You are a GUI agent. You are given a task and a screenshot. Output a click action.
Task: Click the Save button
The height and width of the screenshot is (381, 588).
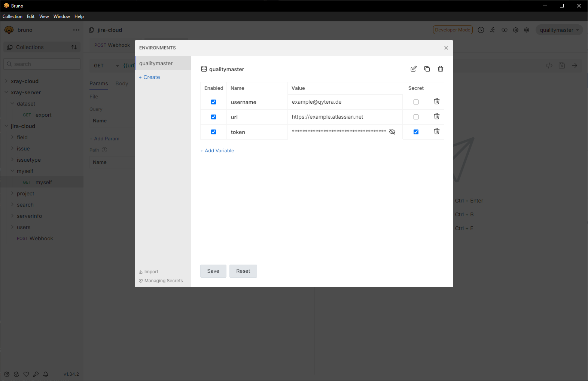point(213,271)
